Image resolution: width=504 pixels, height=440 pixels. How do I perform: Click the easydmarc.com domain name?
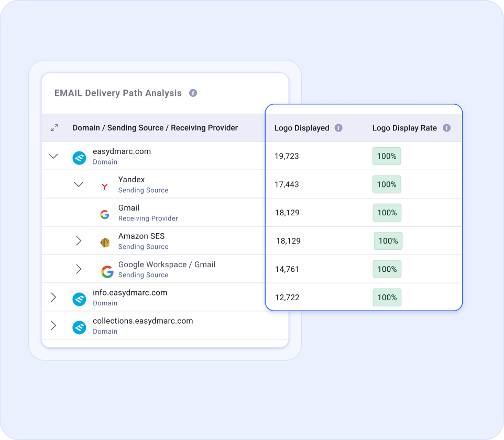pyautogui.click(x=122, y=151)
